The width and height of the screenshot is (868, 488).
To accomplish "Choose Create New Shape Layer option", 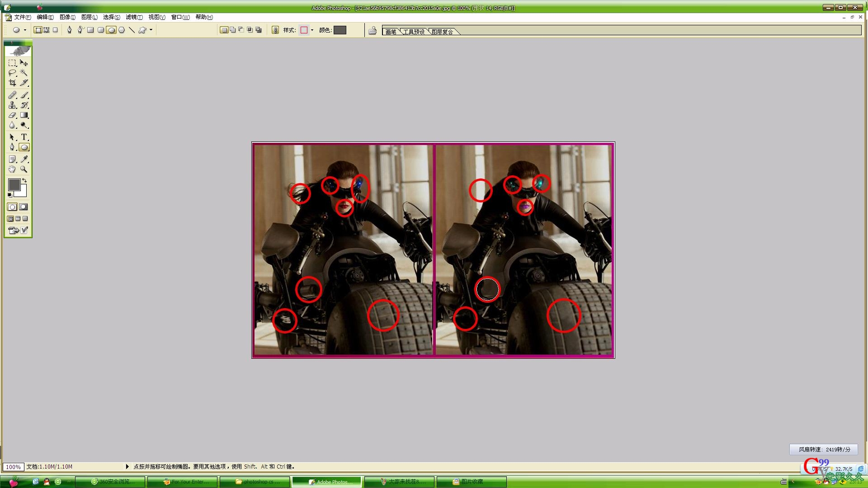I will coord(224,30).
